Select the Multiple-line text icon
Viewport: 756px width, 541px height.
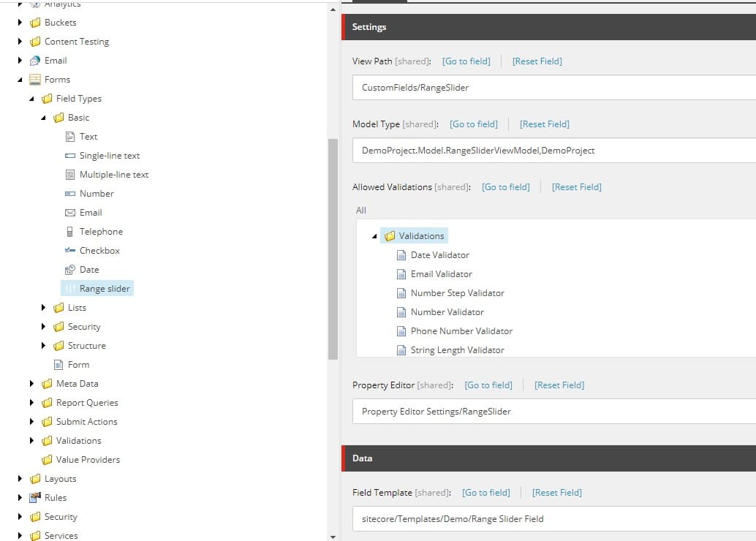70,175
